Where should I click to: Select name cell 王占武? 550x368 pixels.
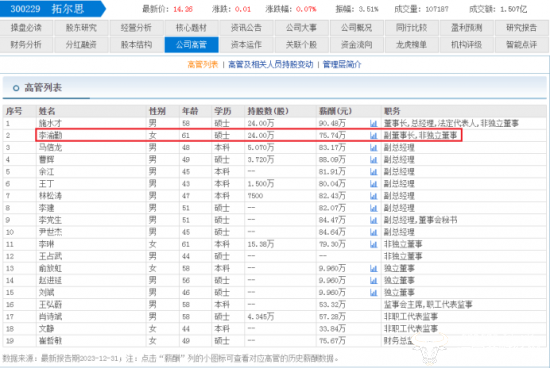tap(50, 256)
